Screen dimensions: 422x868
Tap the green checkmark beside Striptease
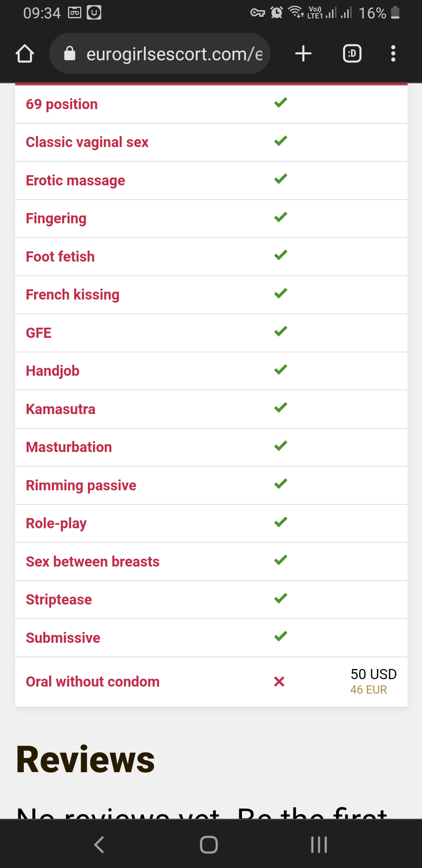281,598
